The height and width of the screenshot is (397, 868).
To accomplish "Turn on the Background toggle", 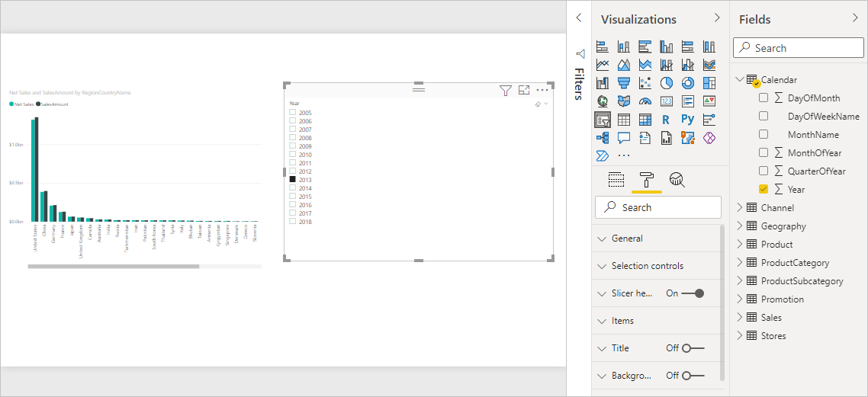I will (693, 376).
